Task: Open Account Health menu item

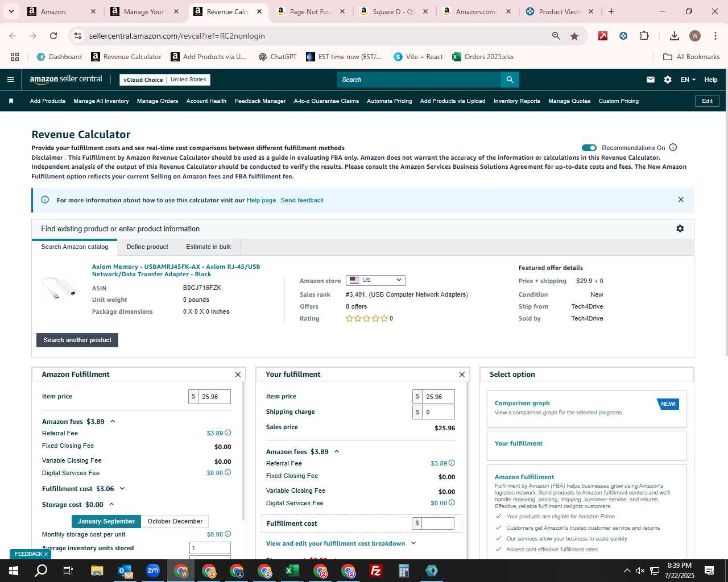Action: click(206, 101)
